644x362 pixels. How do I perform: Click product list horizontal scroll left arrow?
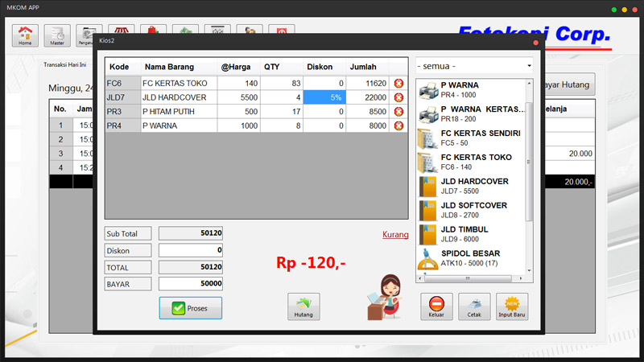pyautogui.click(x=419, y=278)
